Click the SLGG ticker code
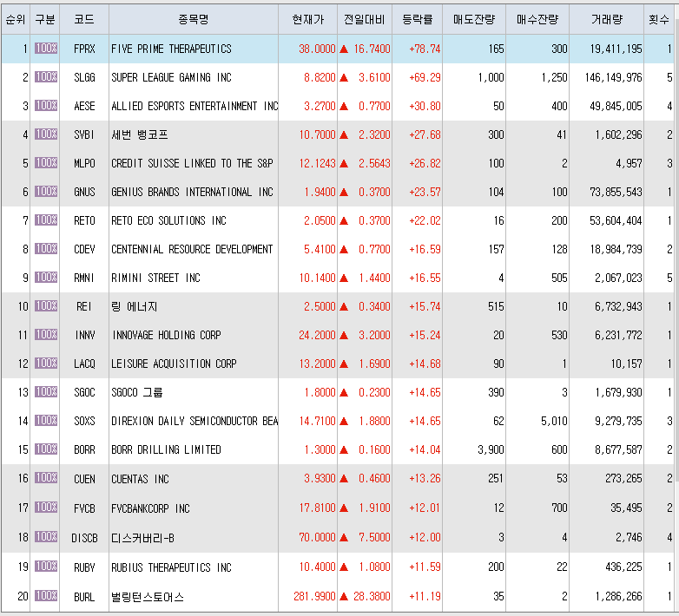The width and height of the screenshot is (679, 616). coord(84,77)
